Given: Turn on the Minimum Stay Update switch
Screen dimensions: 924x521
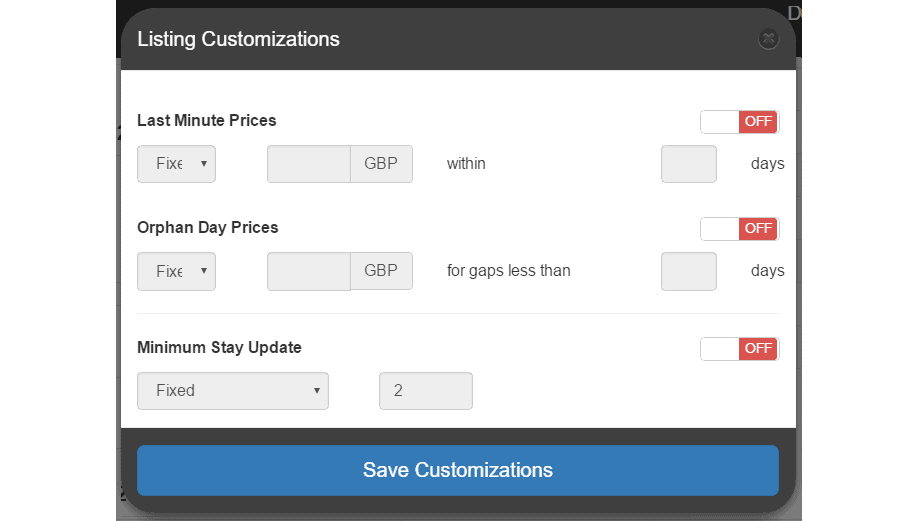Looking at the screenshot, I should [x=739, y=349].
